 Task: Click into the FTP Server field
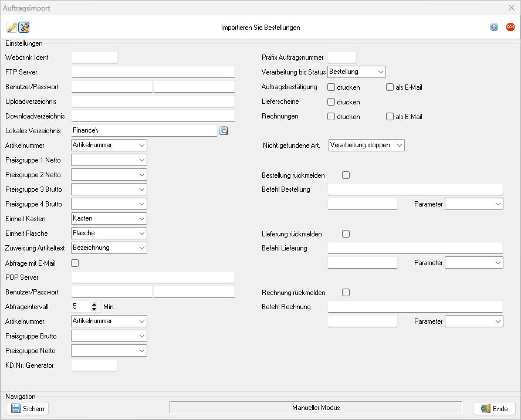coord(153,72)
